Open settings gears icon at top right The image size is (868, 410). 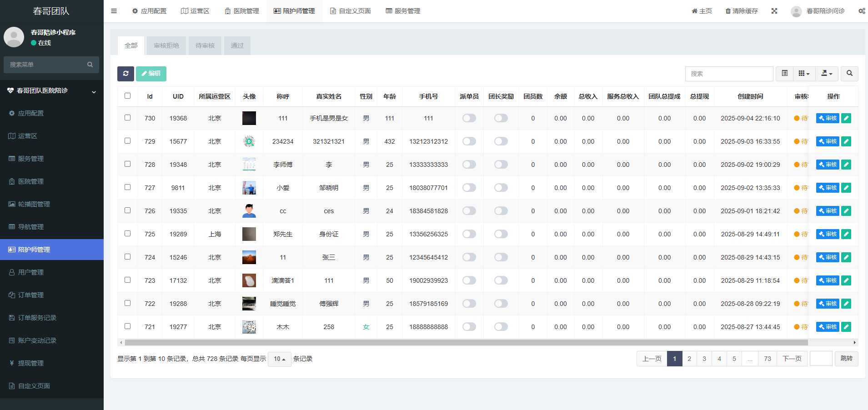(862, 11)
